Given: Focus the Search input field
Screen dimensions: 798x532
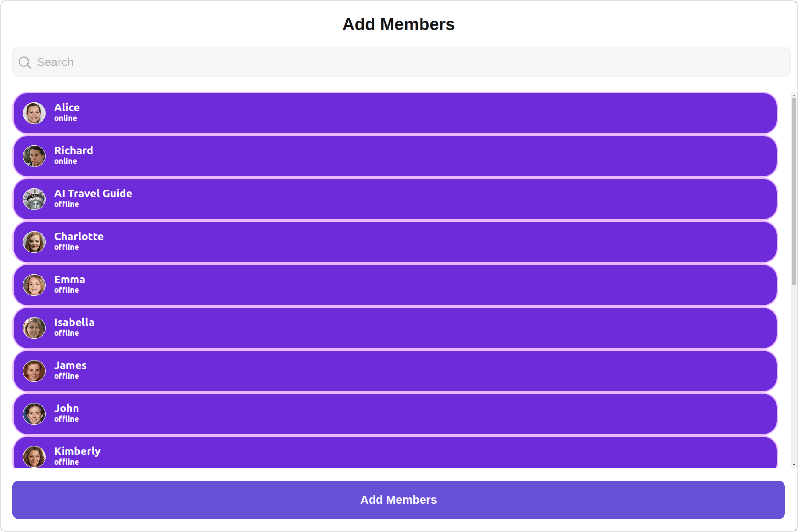Looking at the screenshot, I should coord(401,62).
